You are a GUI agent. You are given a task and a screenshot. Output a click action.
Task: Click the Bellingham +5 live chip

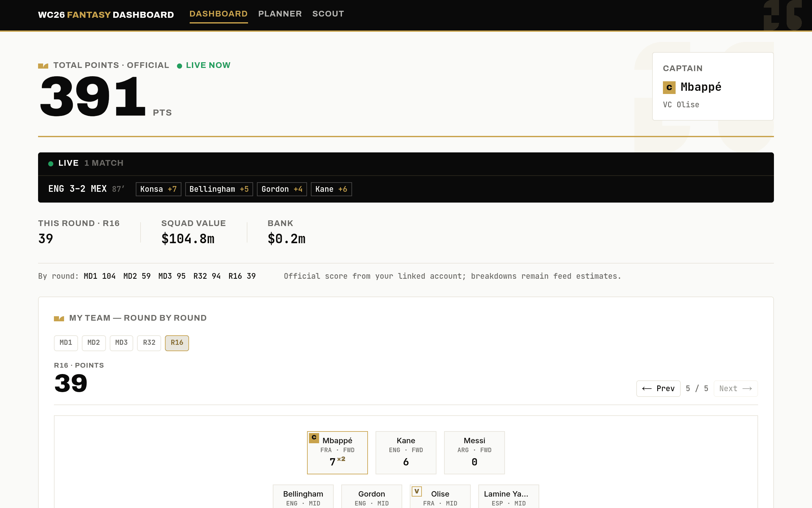(219, 189)
